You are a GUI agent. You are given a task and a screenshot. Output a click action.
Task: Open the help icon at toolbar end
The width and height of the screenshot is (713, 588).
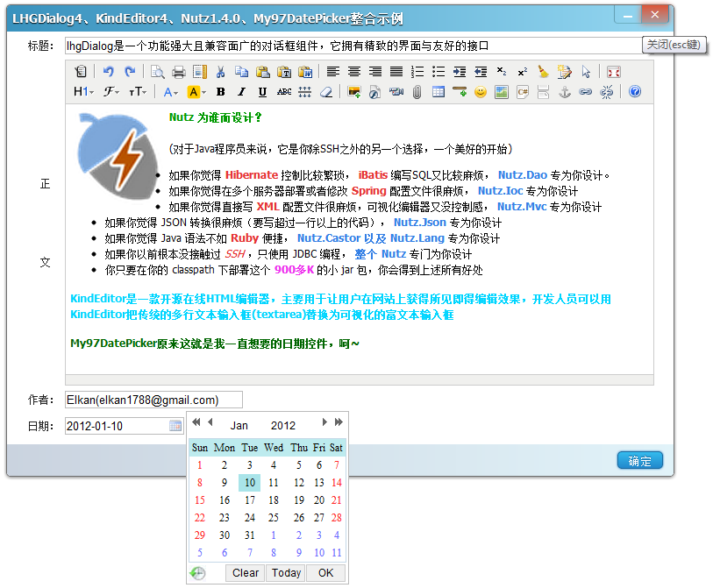point(635,92)
